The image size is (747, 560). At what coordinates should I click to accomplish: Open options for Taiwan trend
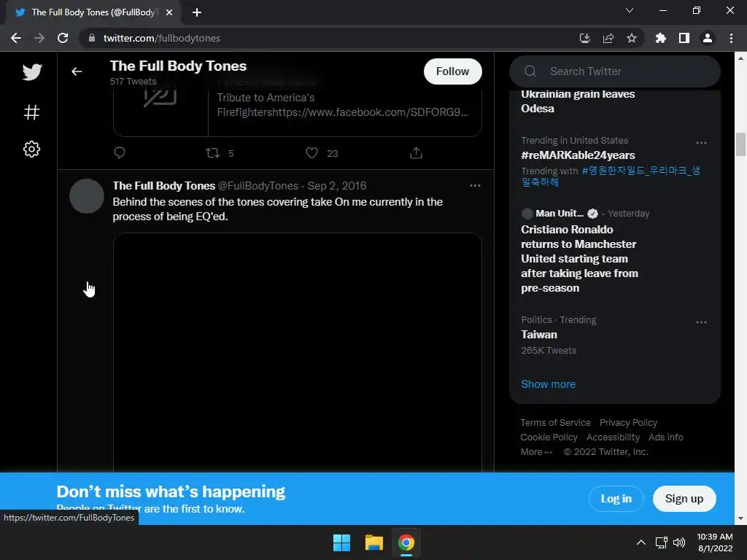click(x=701, y=322)
